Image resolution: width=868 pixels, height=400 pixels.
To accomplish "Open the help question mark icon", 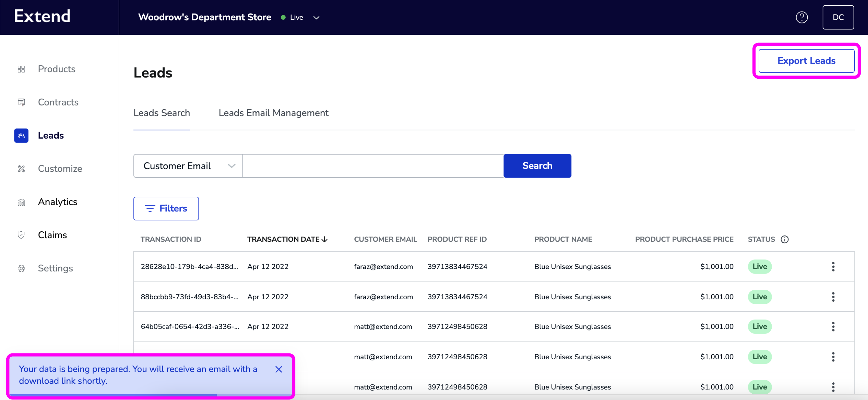I will pos(802,17).
